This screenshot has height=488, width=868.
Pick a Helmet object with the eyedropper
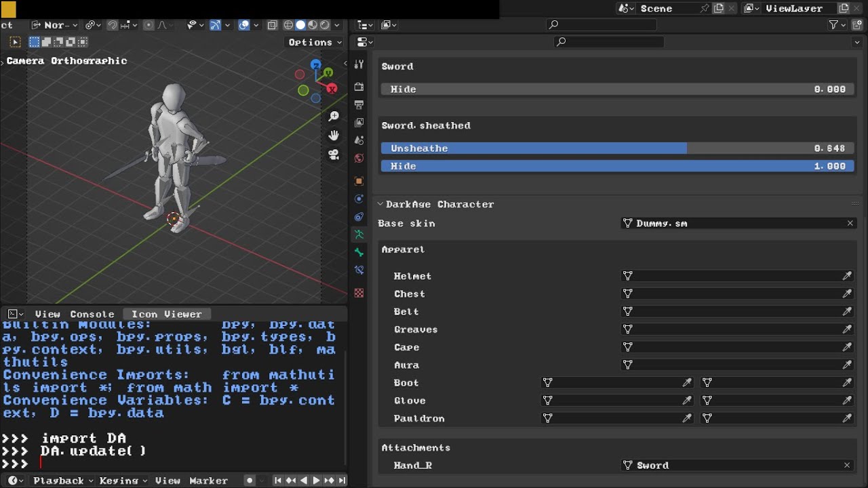click(847, 276)
